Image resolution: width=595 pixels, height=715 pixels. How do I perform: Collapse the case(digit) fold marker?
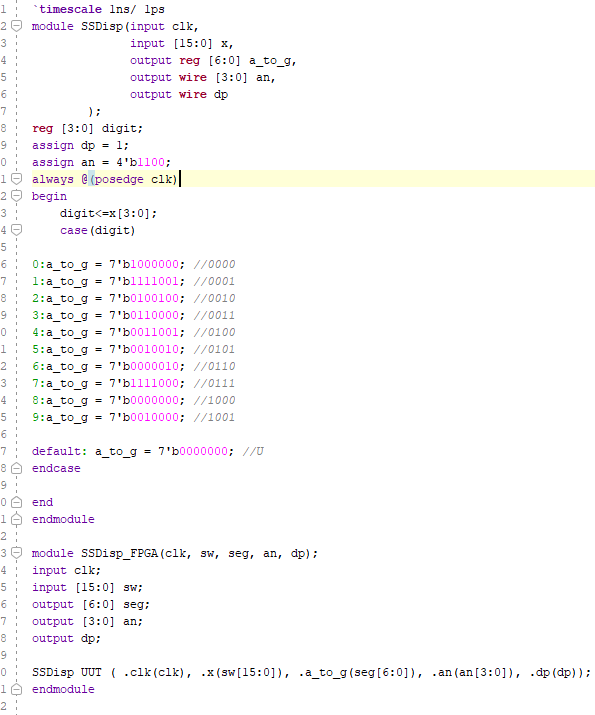pos(16,230)
